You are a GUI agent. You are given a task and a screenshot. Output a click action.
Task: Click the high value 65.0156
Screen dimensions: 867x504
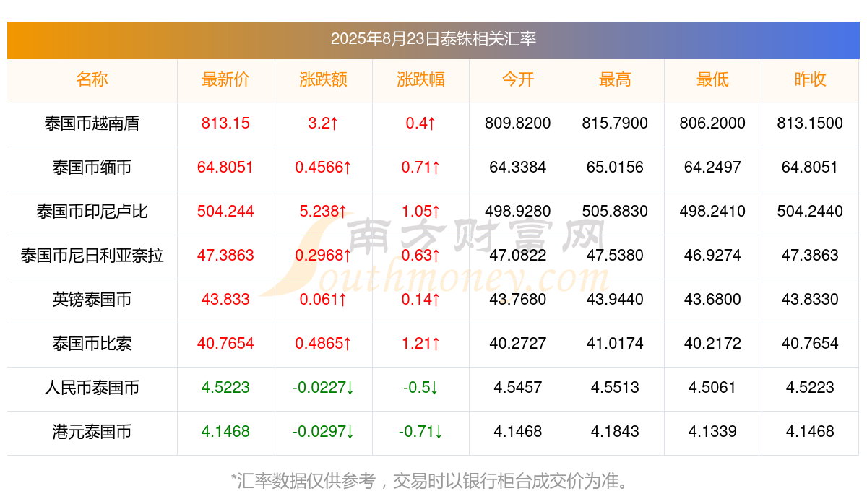point(615,168)
